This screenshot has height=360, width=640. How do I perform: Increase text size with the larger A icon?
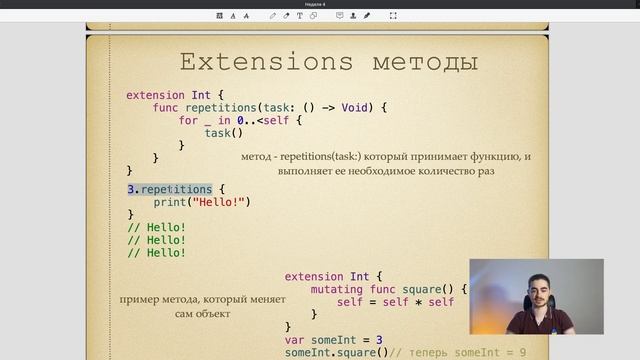[247, 16]
